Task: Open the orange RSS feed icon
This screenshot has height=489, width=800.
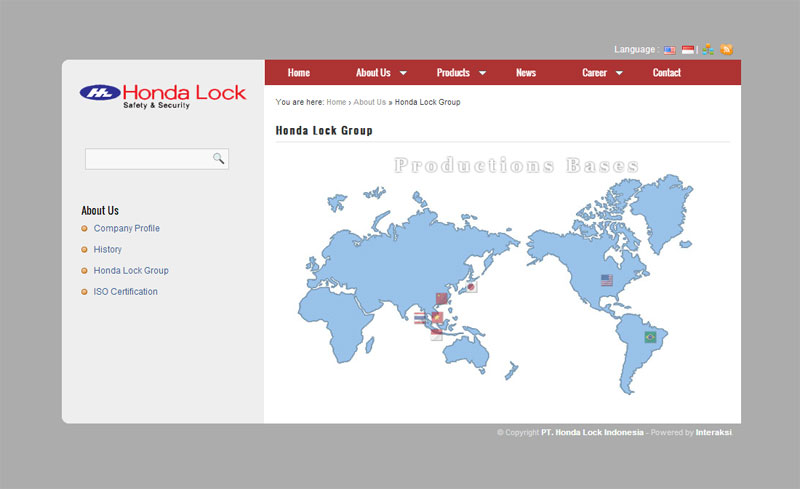Action: pos(727,50)
